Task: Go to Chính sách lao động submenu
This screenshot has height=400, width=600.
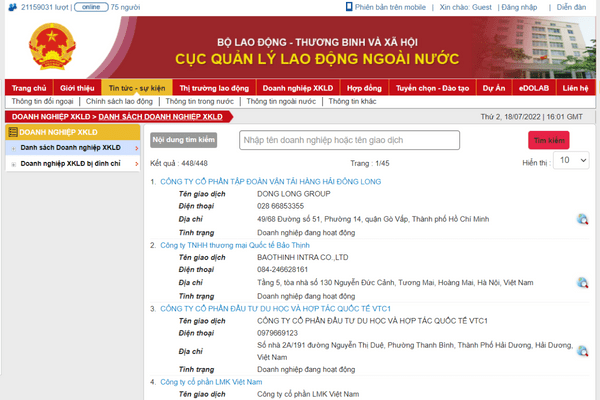Action: point(119,101)
